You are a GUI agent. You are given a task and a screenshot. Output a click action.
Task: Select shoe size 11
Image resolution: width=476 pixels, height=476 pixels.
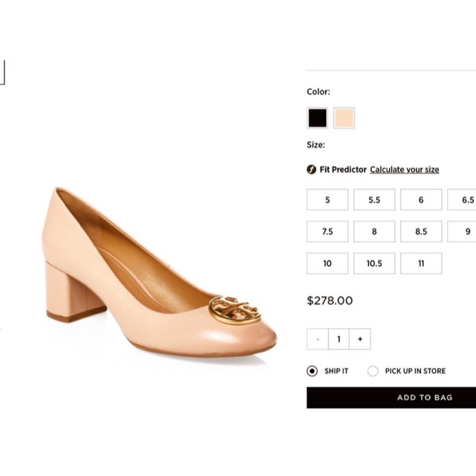pos(421,263)
